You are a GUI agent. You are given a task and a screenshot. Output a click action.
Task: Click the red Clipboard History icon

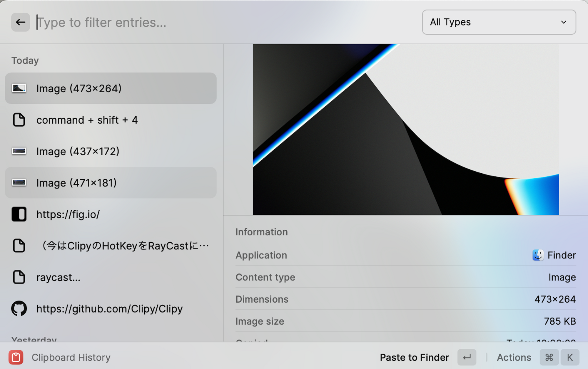click(16, 357)
